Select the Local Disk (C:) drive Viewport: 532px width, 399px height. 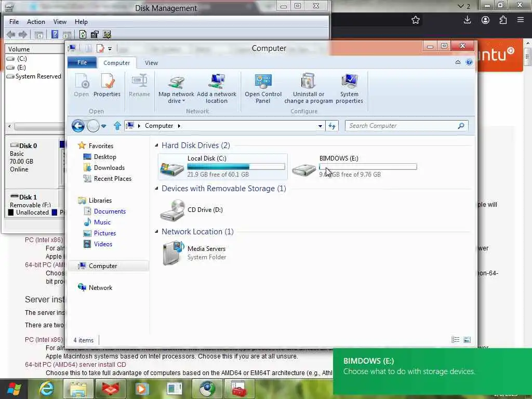click(x=223, y=166)
